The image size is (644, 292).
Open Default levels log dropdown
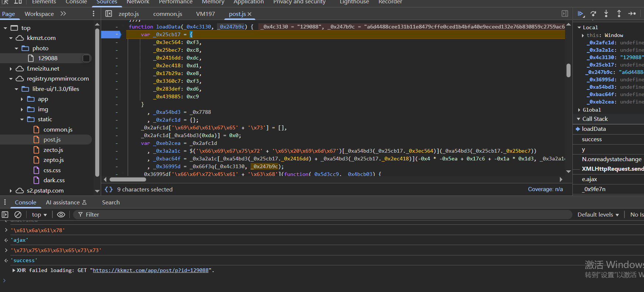coord(598,214)
